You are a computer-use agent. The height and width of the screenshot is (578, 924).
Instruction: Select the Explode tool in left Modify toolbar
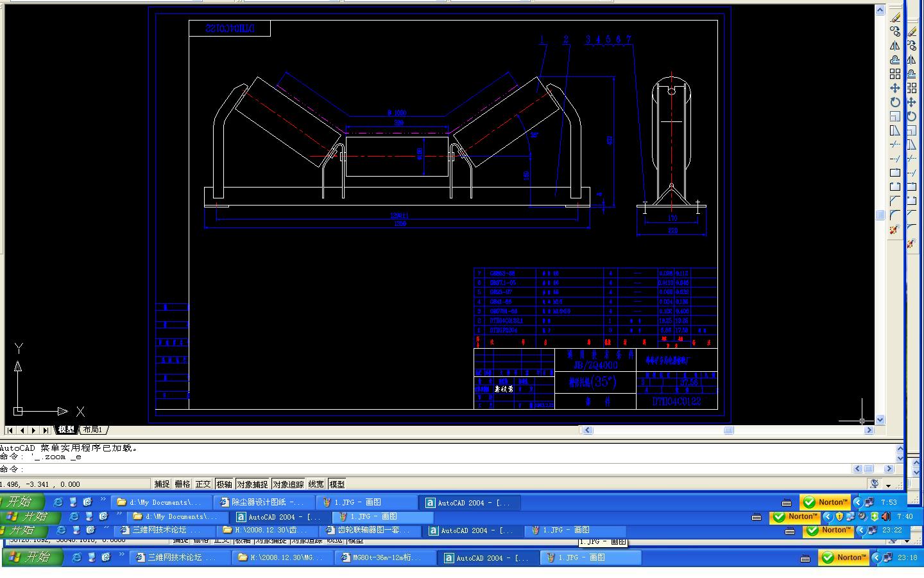[895, 229]
